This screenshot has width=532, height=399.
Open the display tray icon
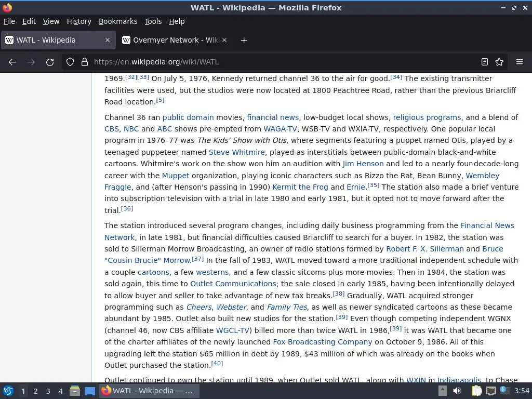[x=490, y=391]
